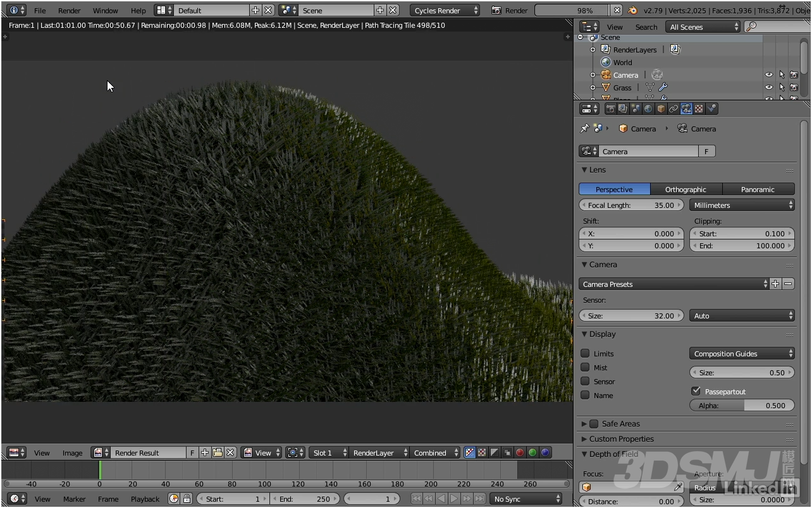Show color and alpha channels in image editor
812x508 pixels.
469,452
